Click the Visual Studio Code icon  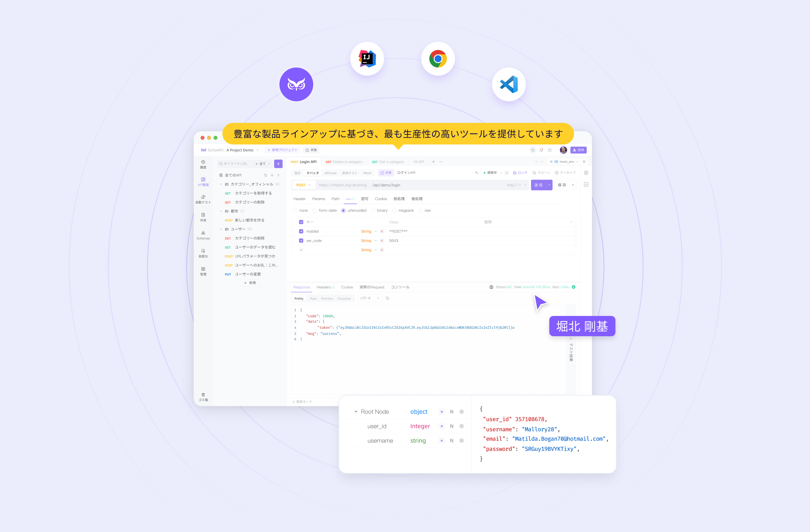pyautogui.click(x=509, y=82)
